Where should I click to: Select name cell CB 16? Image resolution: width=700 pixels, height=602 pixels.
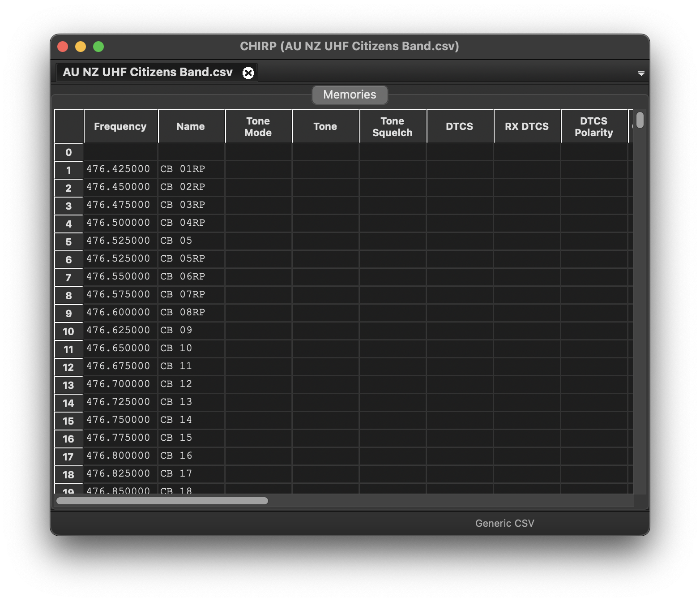[x=192, y=456]
